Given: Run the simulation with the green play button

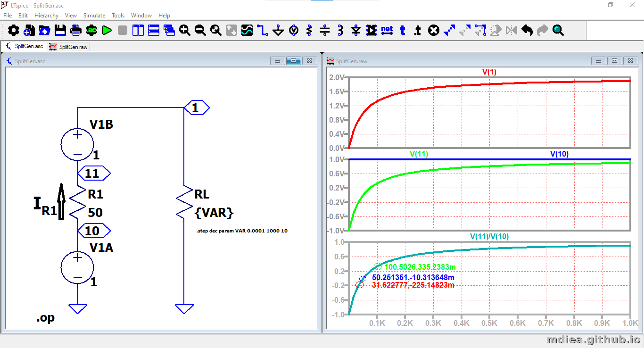Looking at the screenshot, I should tap(107, 31).
